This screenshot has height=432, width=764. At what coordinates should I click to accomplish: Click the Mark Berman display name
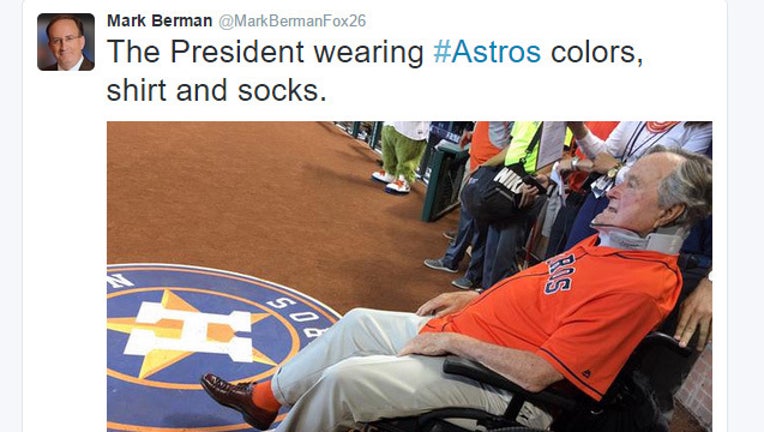(x=159, y=21)
